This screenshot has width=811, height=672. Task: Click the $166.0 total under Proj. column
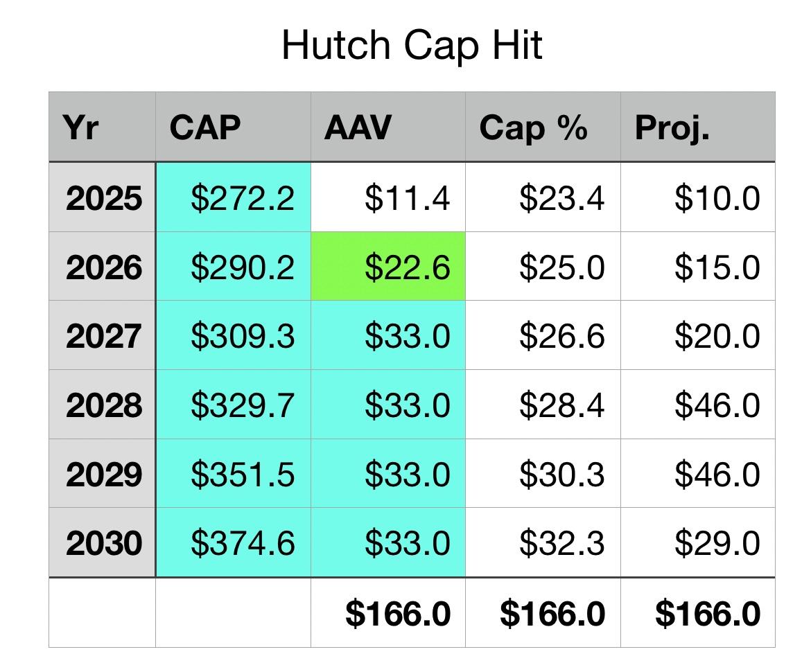tap(698, 613)
